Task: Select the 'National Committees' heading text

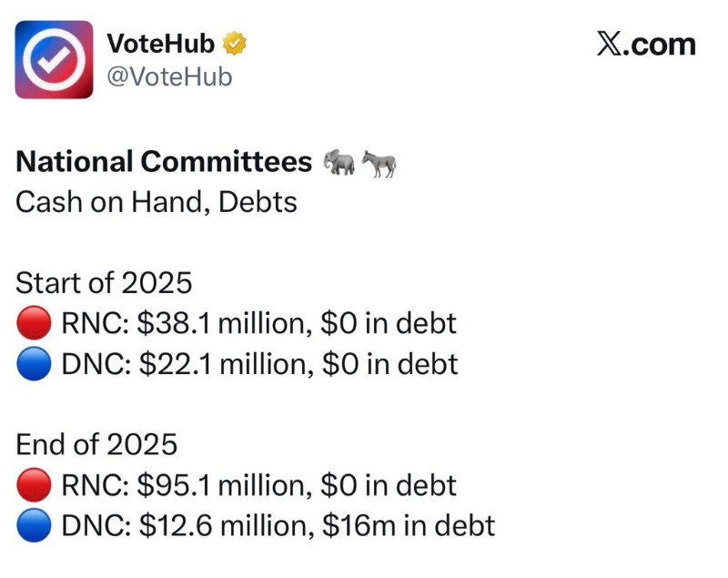Action: click(x=164, y=162)
